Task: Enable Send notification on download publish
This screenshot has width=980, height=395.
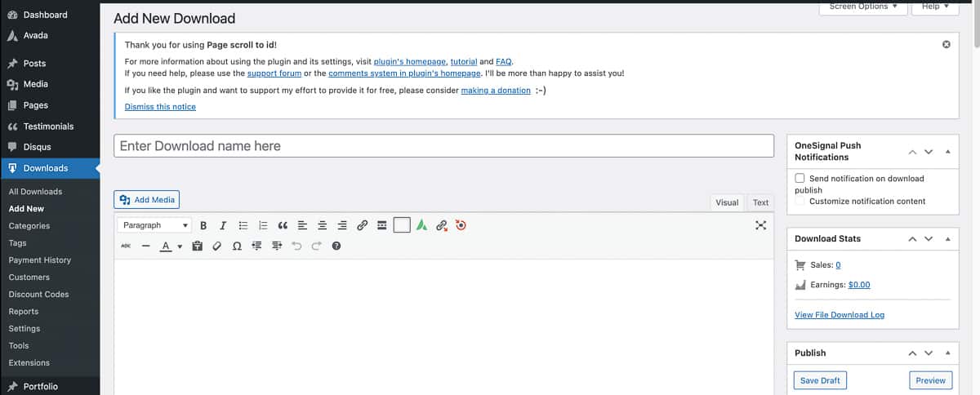Action: (x=800, y=178)
